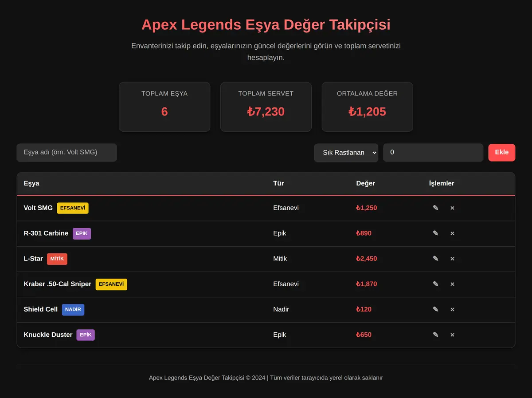Click the Nadir type cell

tap(281, 309)
